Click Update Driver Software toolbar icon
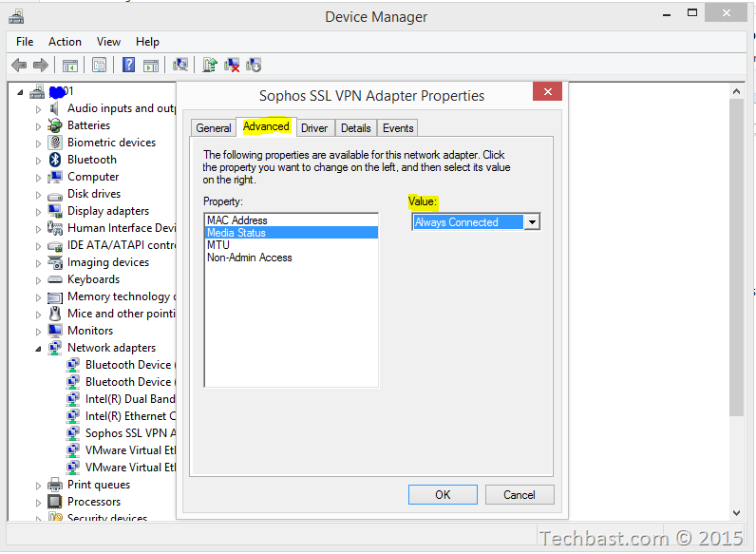 [x=210, y=65]
